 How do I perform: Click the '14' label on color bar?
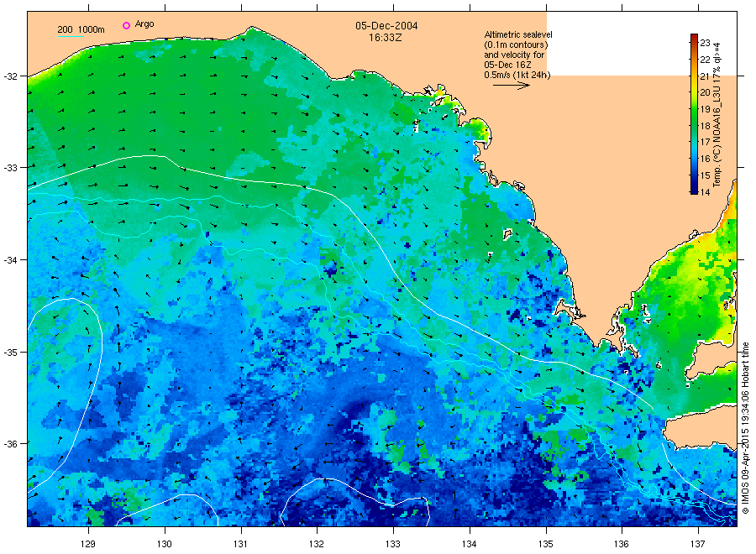pos(705,192)
